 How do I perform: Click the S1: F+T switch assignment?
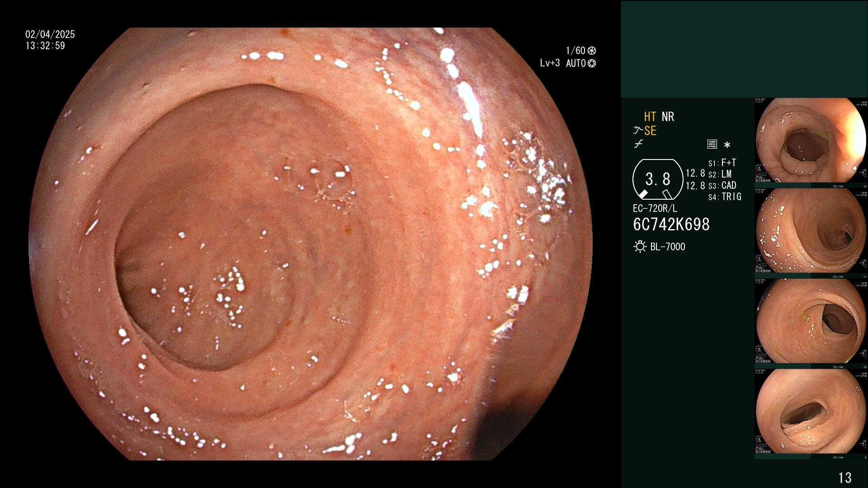(x=722, y=163)
